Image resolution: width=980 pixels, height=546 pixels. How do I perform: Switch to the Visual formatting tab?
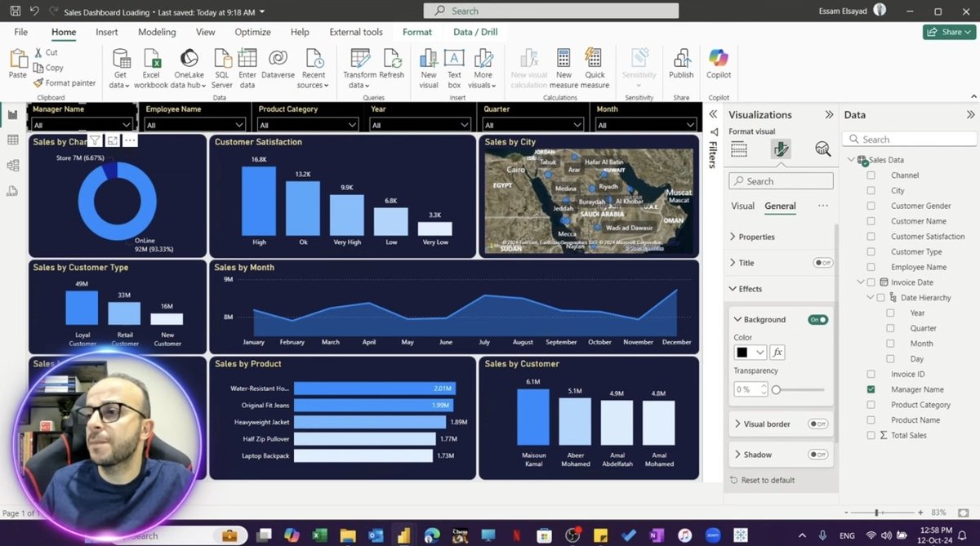click(x=742, y=206)
